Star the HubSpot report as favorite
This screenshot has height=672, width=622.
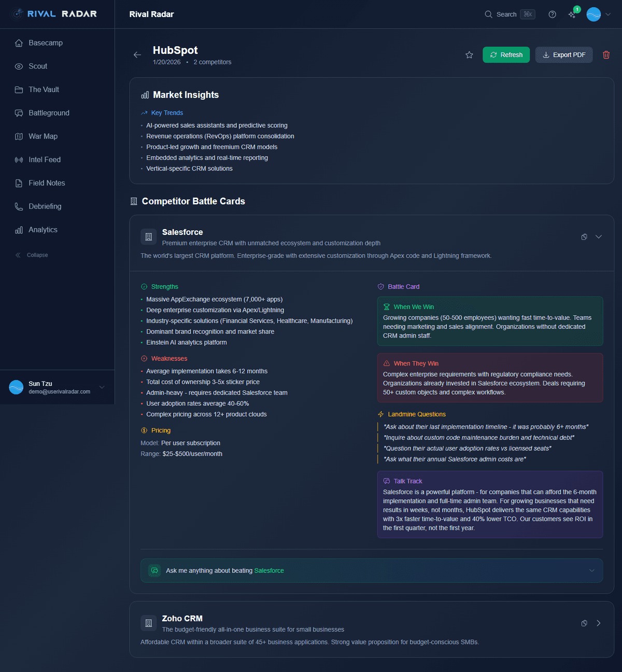469,55
